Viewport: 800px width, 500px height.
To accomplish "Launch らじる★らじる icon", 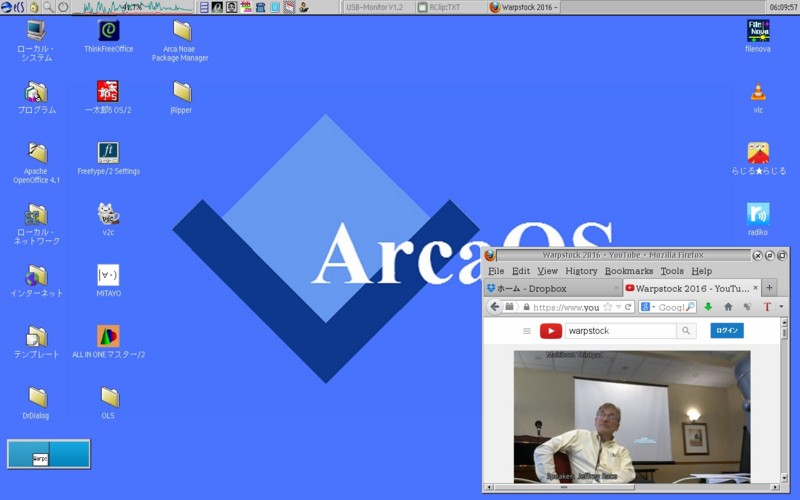I will [x=759, y=159].
